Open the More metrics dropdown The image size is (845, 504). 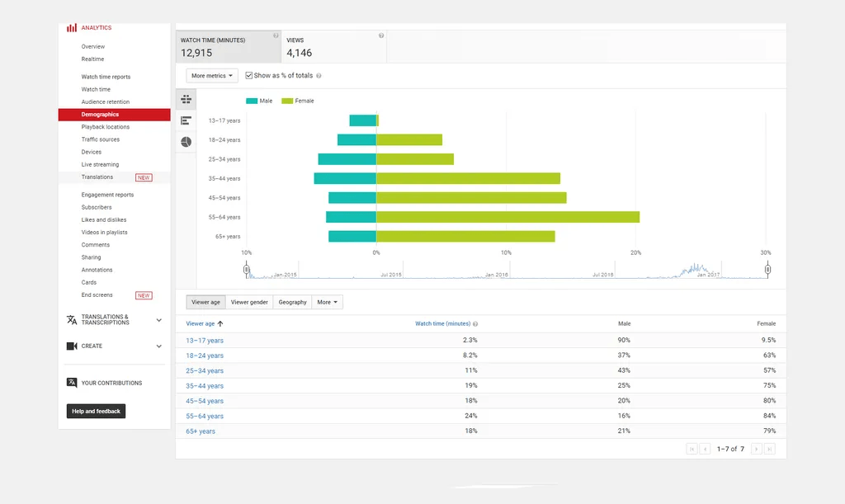coord(212,76)
